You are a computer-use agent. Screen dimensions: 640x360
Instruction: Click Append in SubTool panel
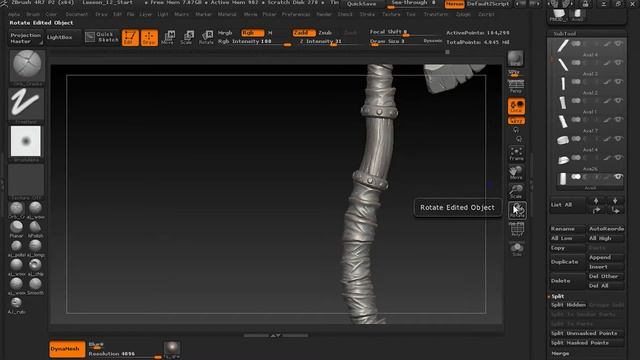pos(606,258)
